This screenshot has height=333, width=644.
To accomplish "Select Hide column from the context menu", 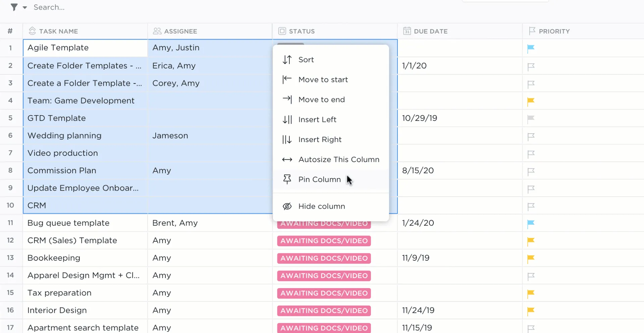I will click(321, 206).
